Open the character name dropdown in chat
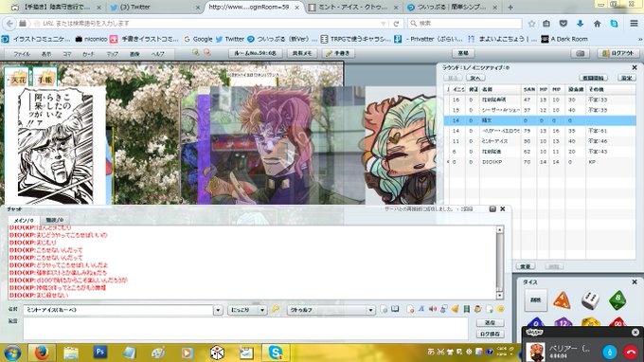 pos(218,310)
